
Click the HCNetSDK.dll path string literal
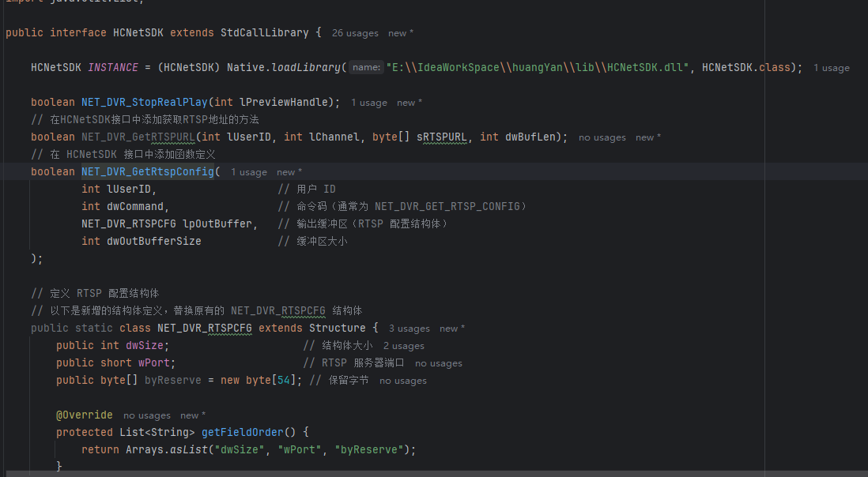tap(538, 67)
